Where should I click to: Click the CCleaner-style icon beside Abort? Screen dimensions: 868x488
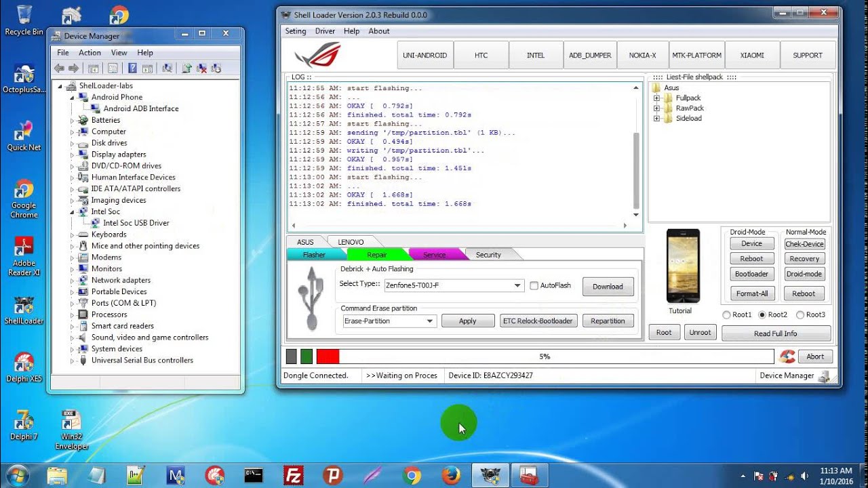click(x=787, y=357)
